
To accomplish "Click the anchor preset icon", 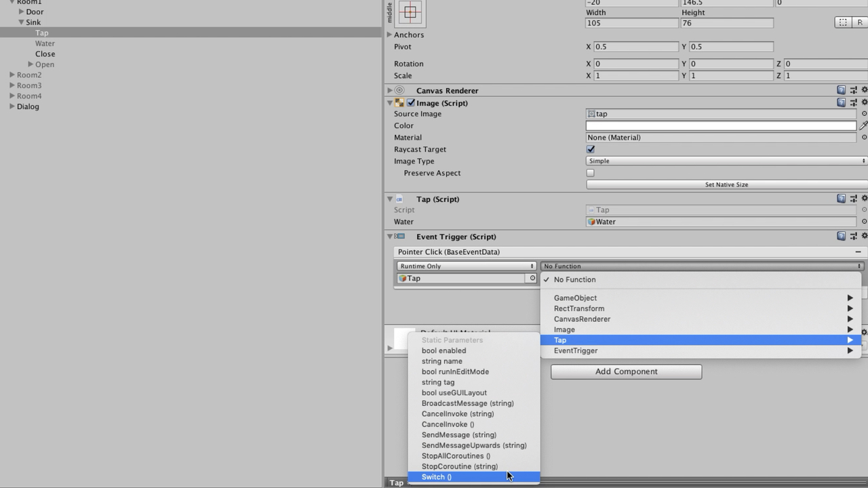I will 410,12.
